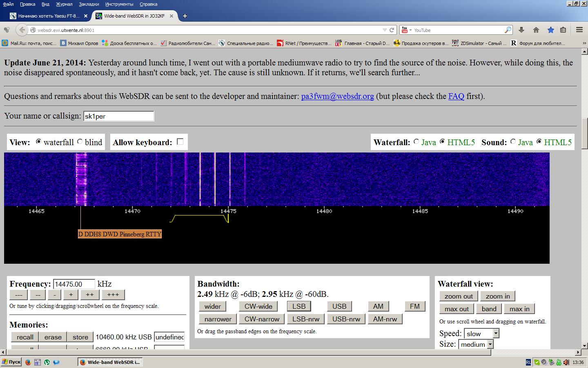Go back with the browser back arrow
This screenshot has height=368, width=588.
tap(22, 30)
